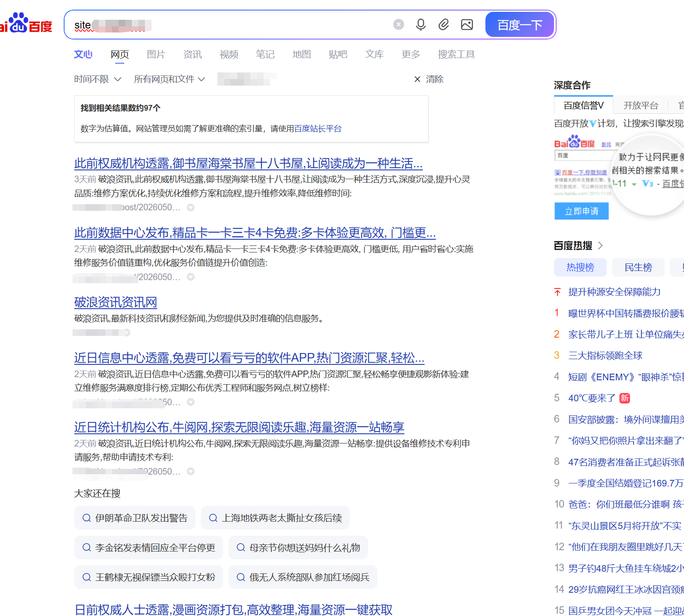The image size is (684, 616).
Task: Click 清除 to clear filters
Action: (429, 79)
